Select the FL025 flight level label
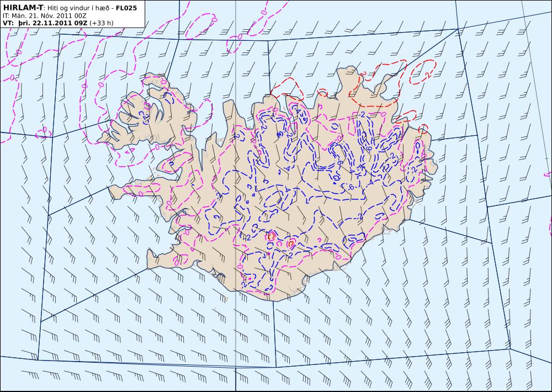Screen dimensions: 552x392 pyautogui.click(x=126, y=8)
